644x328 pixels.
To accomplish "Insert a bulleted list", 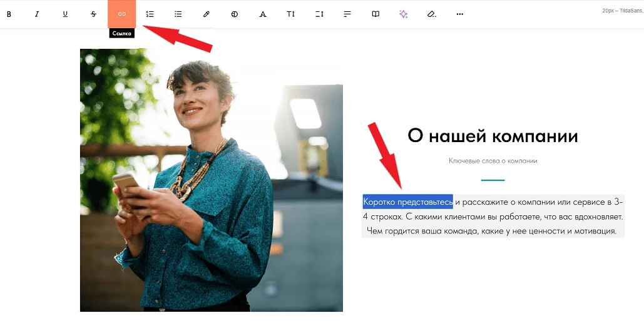I will click(x=178, y=14).
